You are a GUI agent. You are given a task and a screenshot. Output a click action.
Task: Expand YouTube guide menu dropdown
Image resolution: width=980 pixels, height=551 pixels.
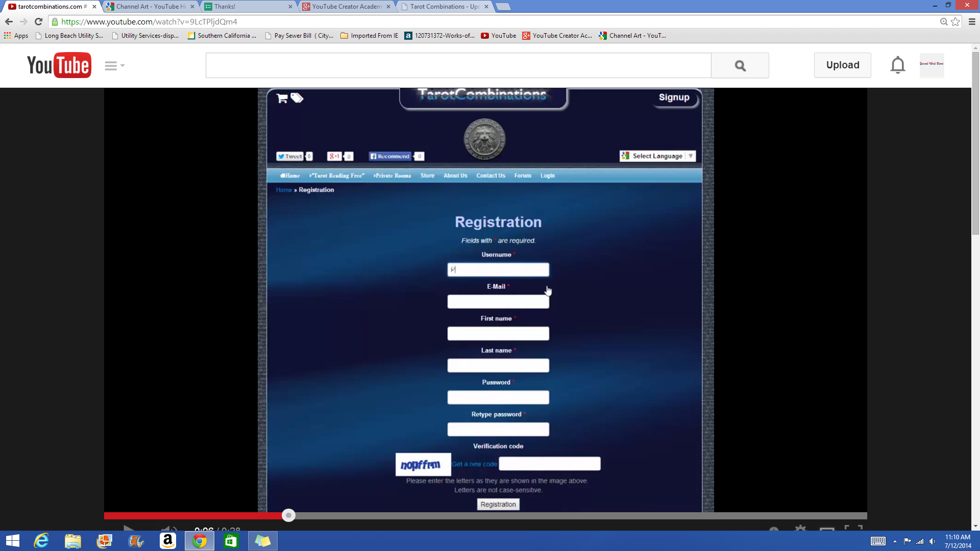pyautogui.click(x=114, y=65)
